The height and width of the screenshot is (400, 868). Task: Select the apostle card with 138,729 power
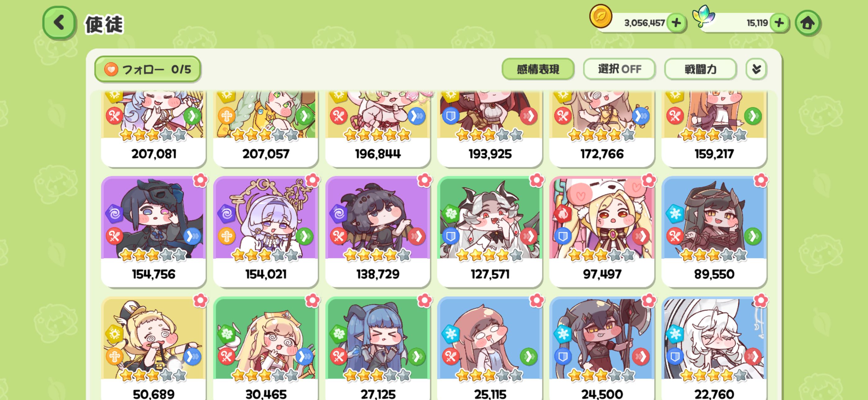pos(378,232)
